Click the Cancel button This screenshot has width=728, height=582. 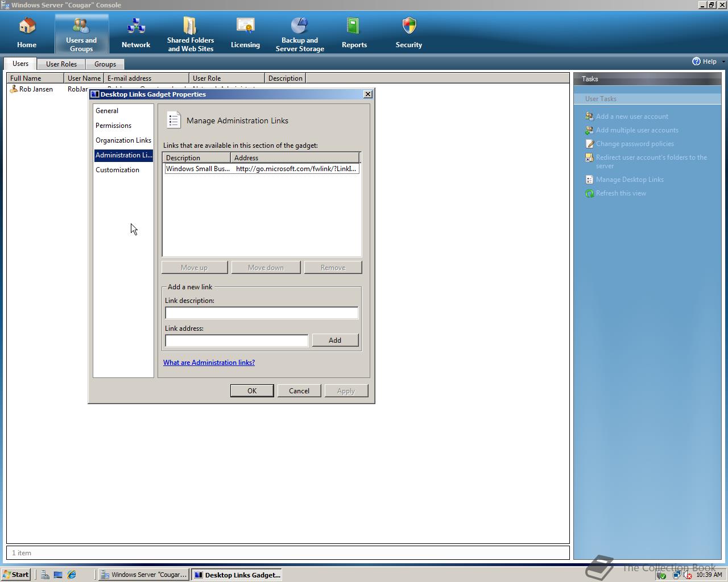coord(299,391)
